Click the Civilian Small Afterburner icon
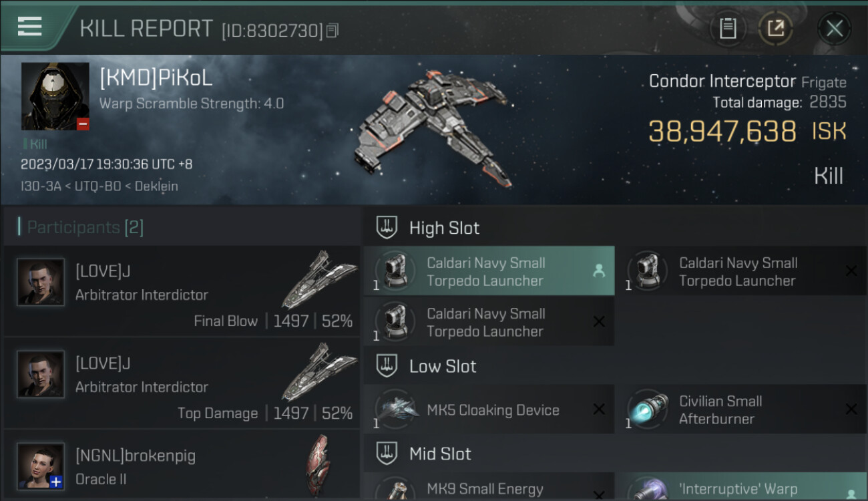868x501 pixels. (648, 409)
